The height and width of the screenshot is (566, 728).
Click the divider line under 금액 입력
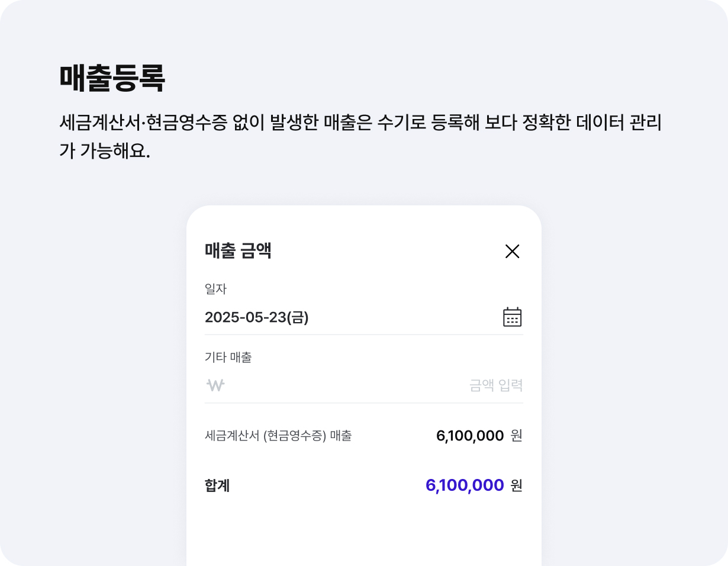363,403
